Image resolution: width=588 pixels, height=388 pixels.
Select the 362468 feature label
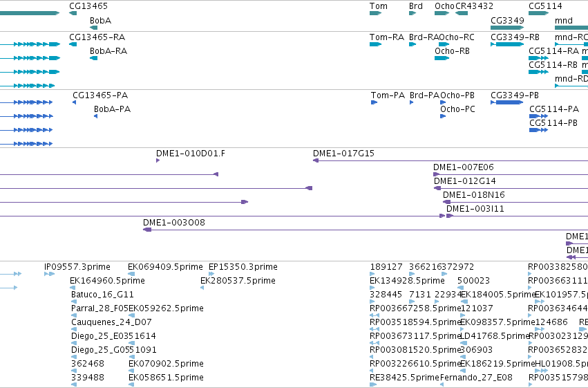(x=88, y=364)
